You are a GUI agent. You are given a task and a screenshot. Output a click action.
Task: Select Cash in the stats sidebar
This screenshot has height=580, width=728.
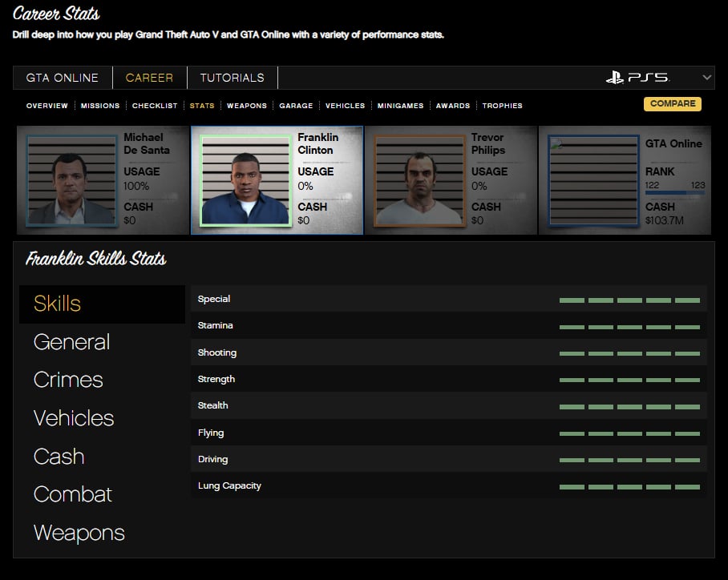tap(59, 457)
